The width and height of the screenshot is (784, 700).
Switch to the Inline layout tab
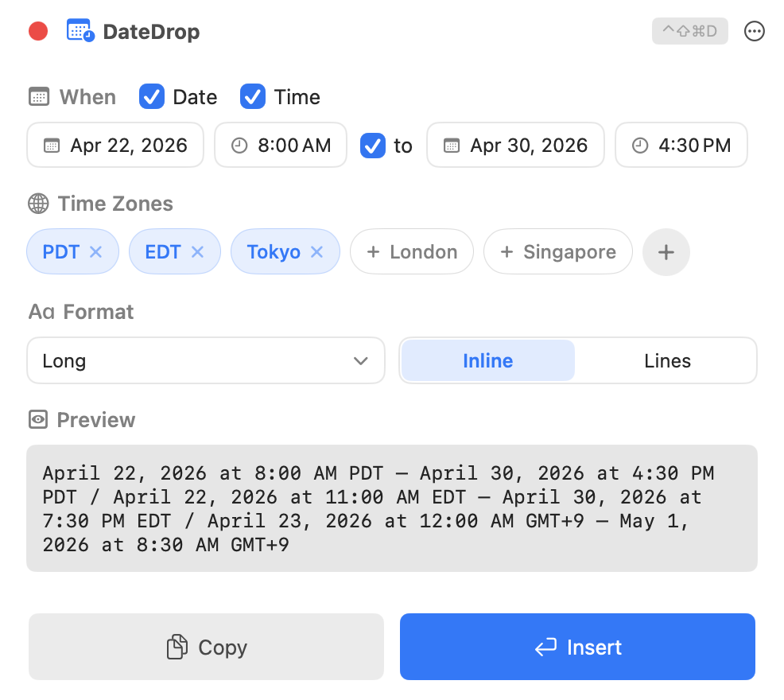pos(487,360)
